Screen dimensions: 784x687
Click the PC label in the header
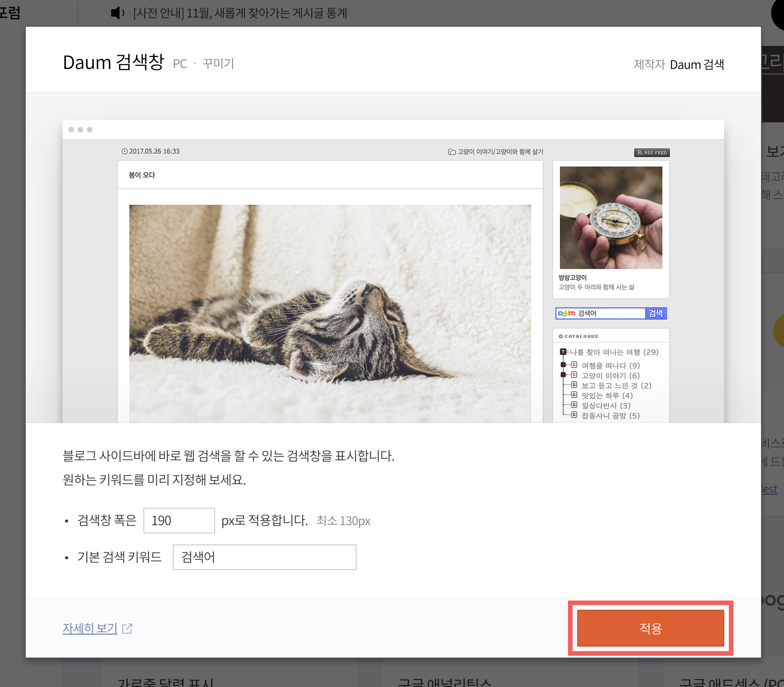pyautogui.click(x=180, y=64)
